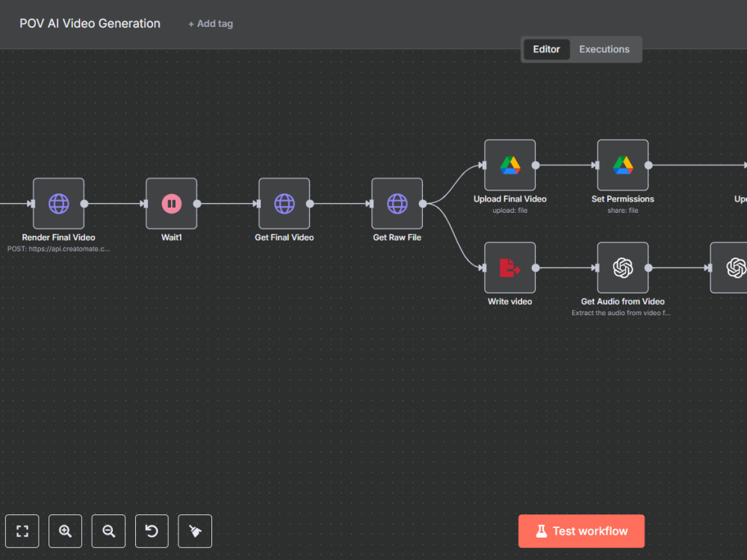Viewport: 747px width, 560px height.
Task: Click the 'upload: file' subtitle text
Action: (509, 211)
